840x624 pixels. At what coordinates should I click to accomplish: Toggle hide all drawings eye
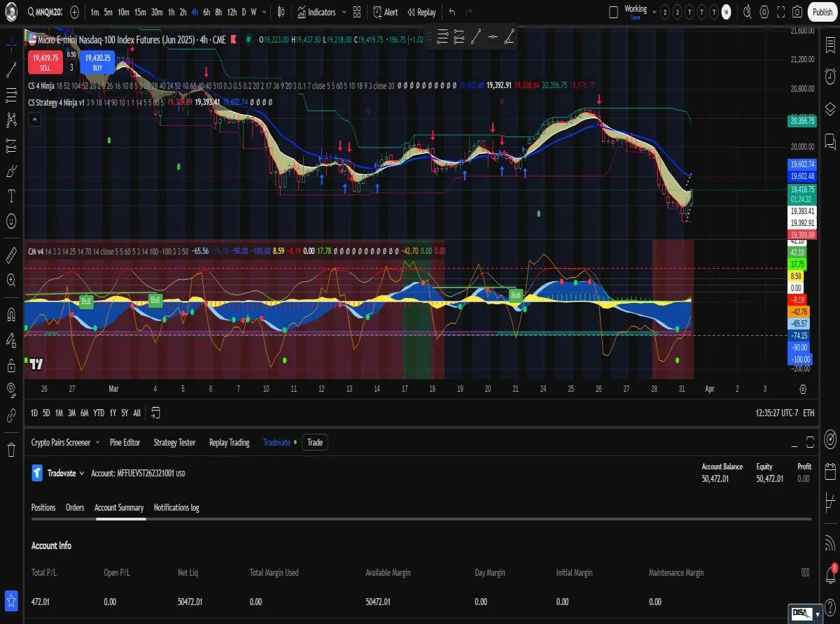click(11, 390)
